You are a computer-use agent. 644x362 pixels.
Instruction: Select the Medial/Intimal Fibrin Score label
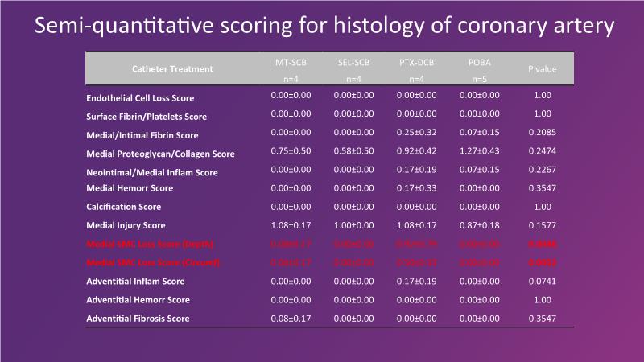click(142, 135)
